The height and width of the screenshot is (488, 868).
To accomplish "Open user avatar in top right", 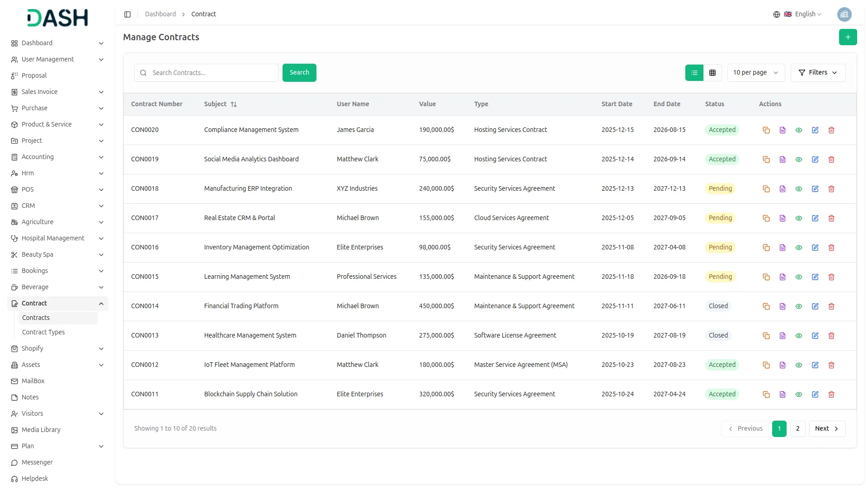I will pos(844,14).
